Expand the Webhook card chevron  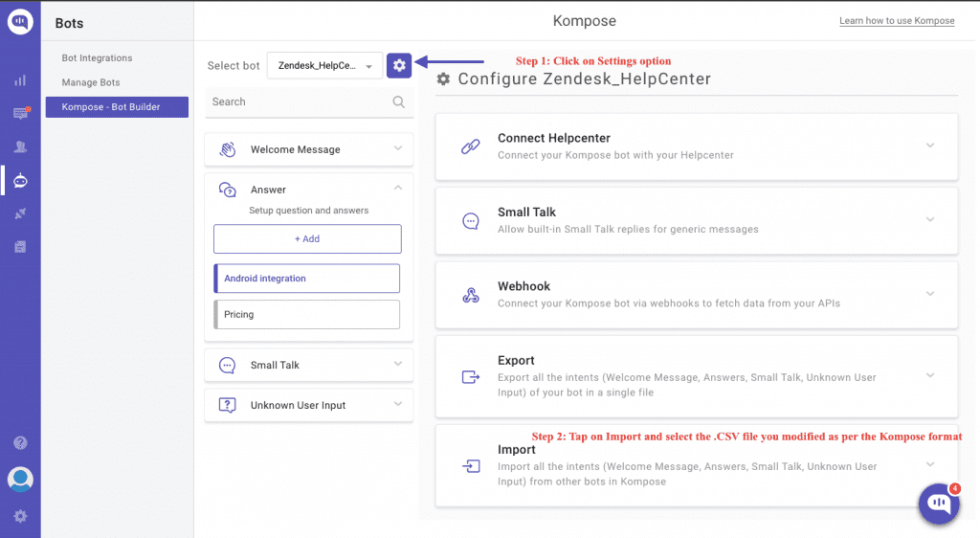[x=930, y=293]
